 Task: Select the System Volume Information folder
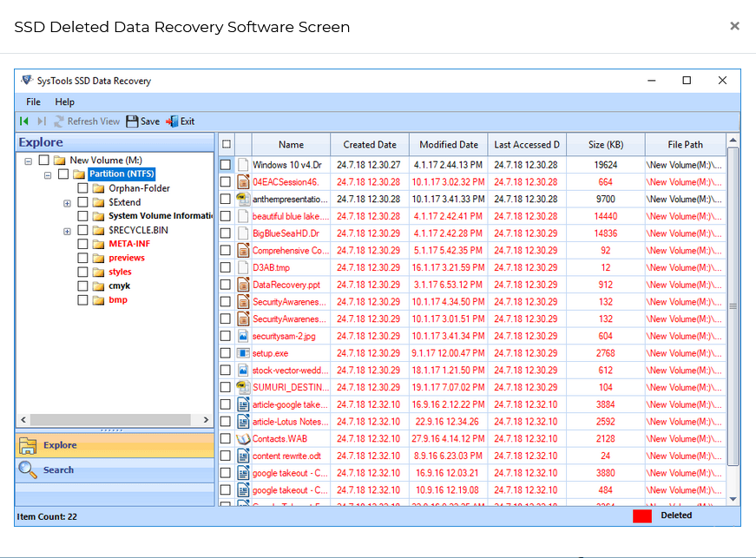(161, 216)
